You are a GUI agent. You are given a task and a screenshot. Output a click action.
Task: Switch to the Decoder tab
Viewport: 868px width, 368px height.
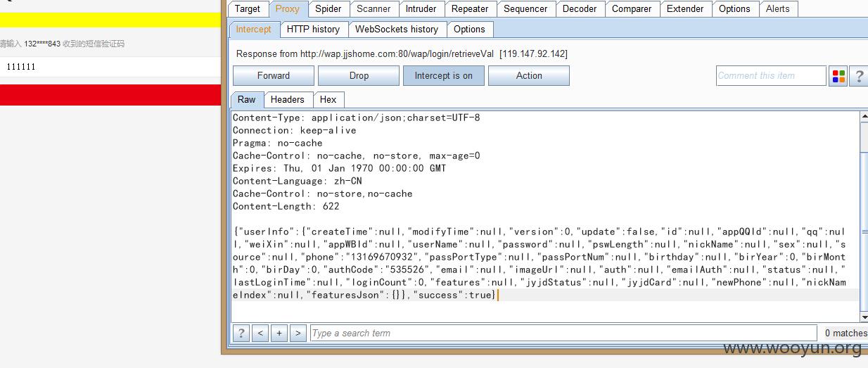point(580,9)
